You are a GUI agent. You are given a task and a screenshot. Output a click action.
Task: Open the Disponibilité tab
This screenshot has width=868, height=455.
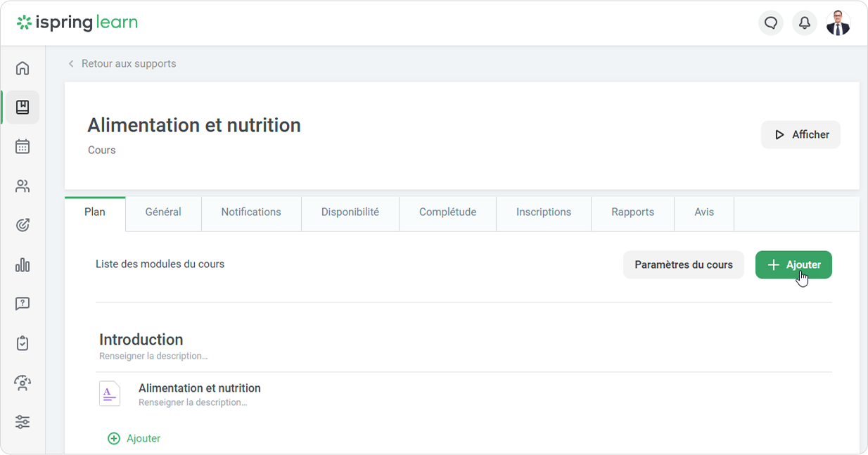tap(350, 212)
